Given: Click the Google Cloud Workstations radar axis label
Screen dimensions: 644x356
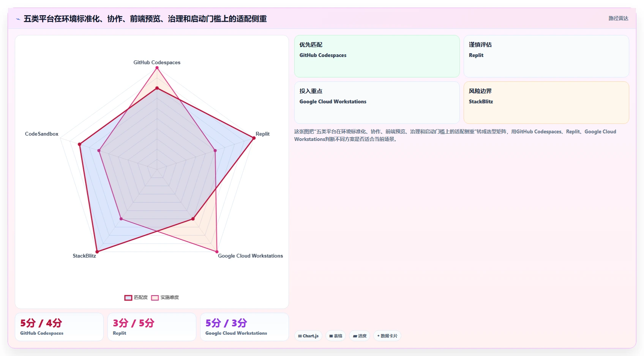Looking at the screenshot, I should (250, 256).
